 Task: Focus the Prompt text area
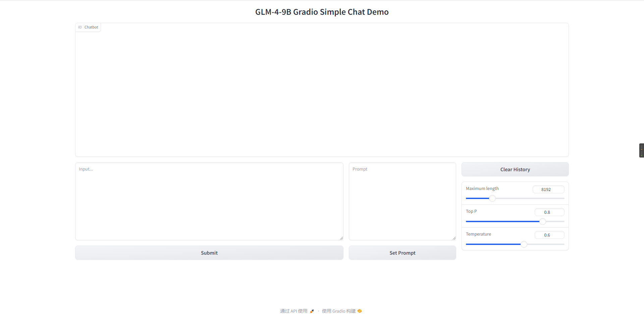(x=402, y=201)
